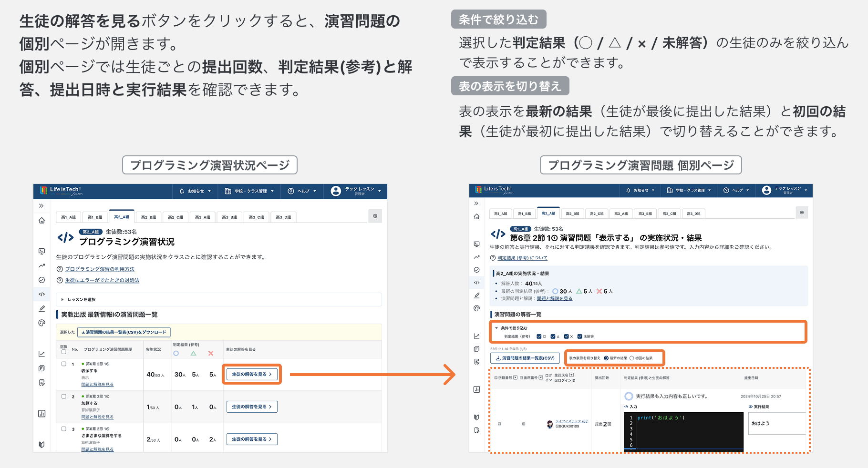Switch to 高2_B組 tab in left status page
868x468 pixels.
tap(148, 217)
